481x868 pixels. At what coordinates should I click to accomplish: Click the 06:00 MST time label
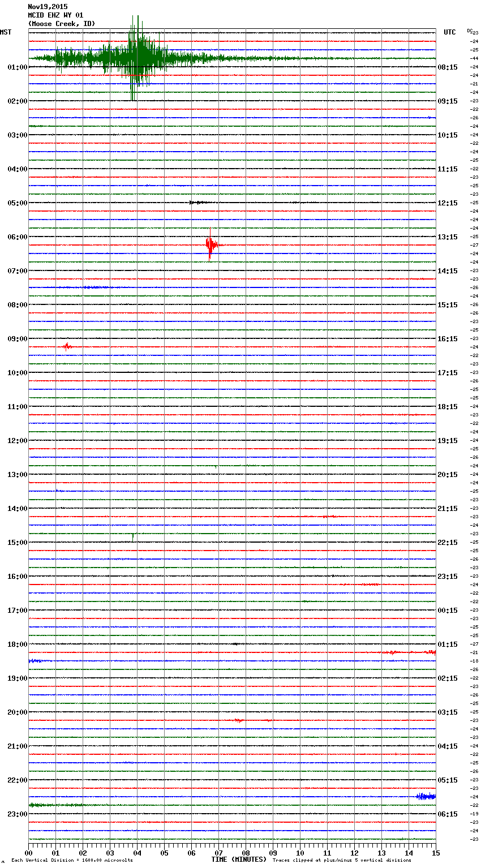pos(18,237)
